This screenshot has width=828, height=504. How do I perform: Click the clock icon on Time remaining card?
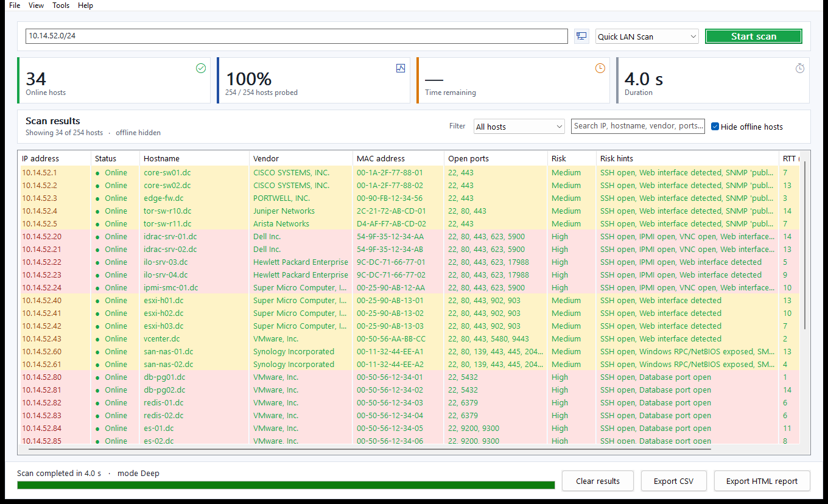click(x=600, y=68)
